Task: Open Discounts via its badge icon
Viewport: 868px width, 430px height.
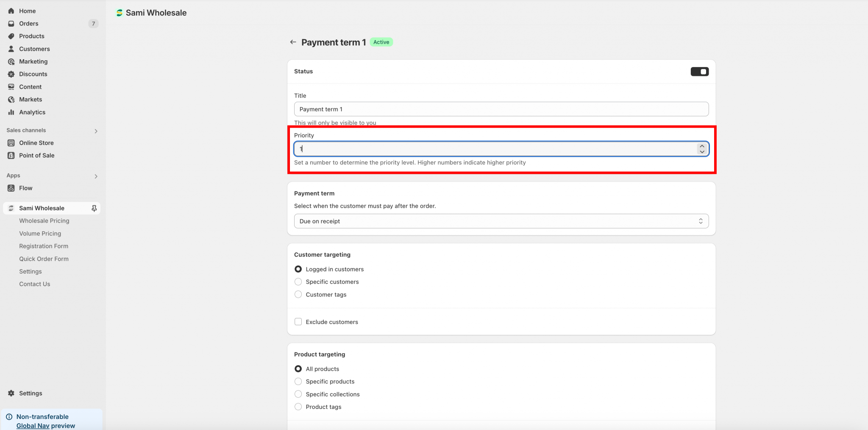Action: [11, 74]
